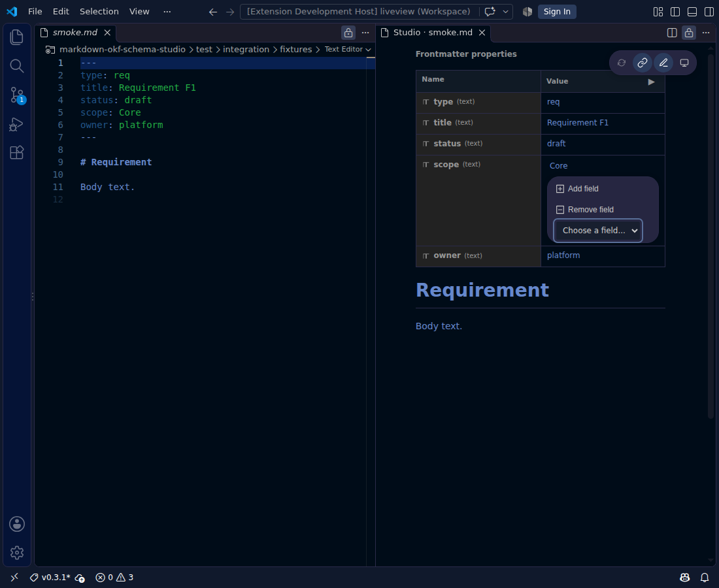This screenshot has width=719, height=588.
Task: Toggle the lock on the Studio editor group
Action: tap(689, 33)
